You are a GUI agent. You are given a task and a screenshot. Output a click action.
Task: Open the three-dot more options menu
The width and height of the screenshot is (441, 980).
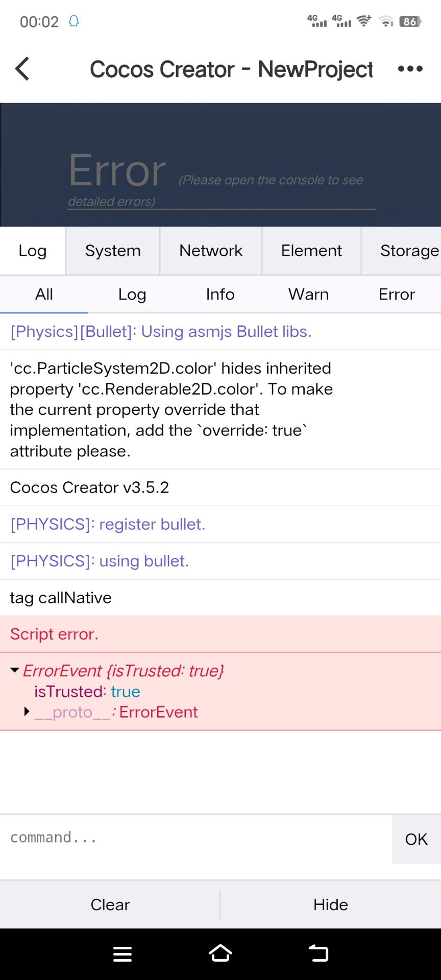(410, 69)
